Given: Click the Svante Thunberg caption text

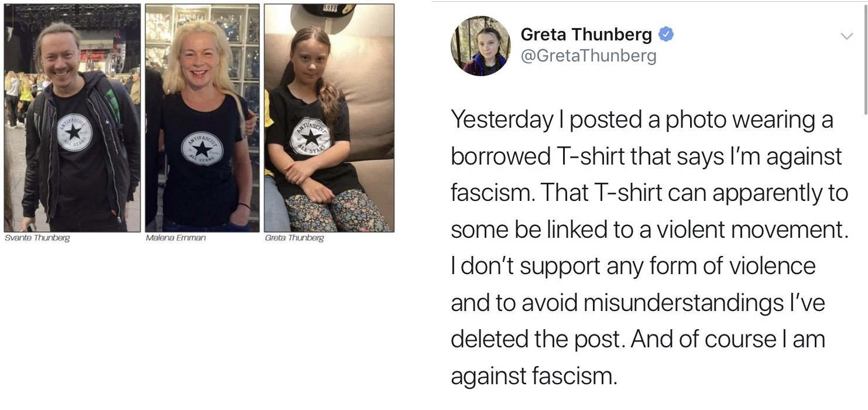Looking at the screenshot, I should point(37,238).
